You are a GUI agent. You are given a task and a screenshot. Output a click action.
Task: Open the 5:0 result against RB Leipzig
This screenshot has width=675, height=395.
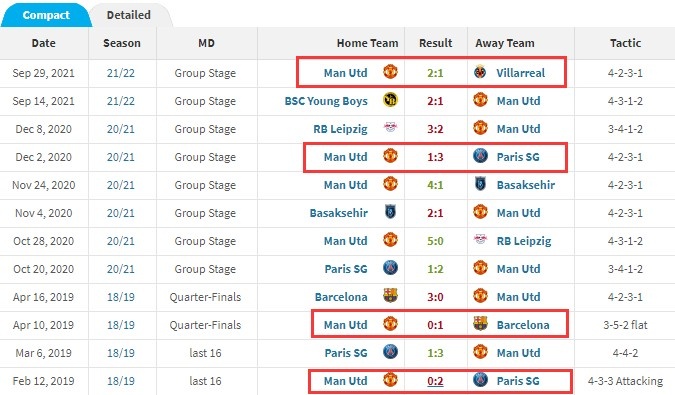point(435,241)
